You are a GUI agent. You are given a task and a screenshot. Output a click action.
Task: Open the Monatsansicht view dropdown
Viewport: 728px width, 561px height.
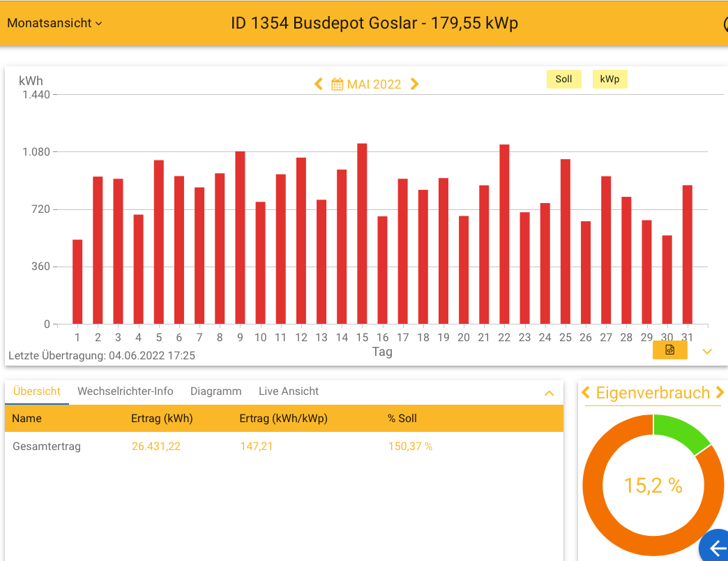coord(54,23)
